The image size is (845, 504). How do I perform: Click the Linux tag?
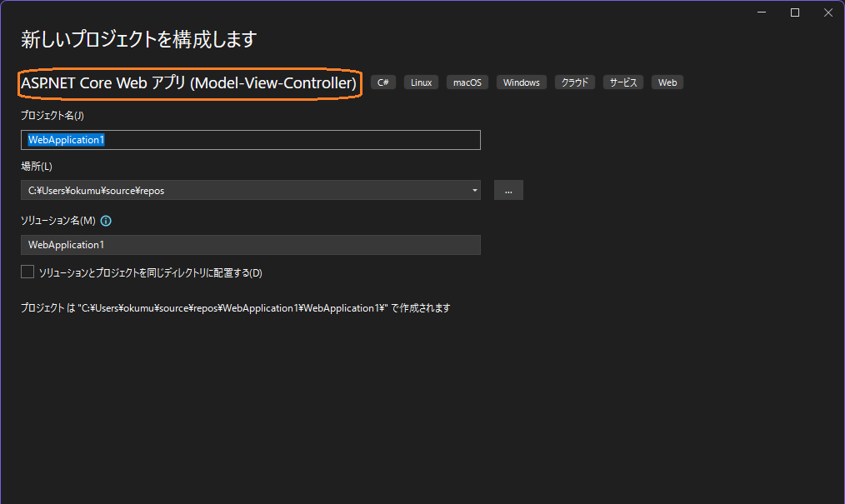(421, 82)
